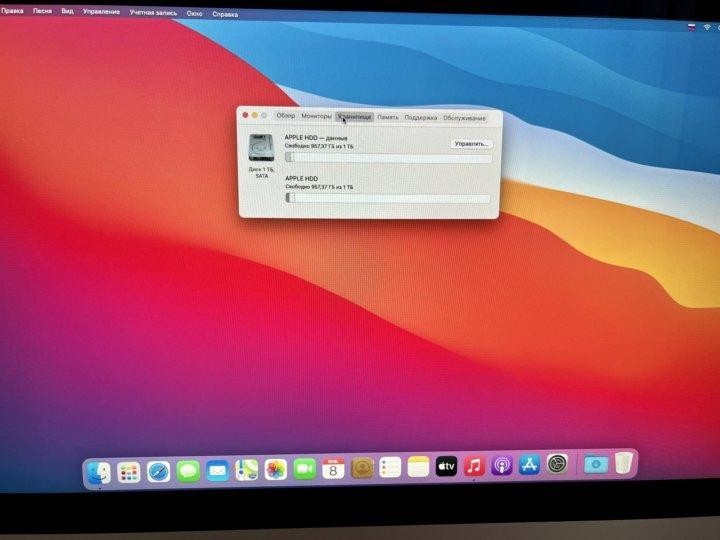Launch Safari from the Dock
The height and width of the screenshot is (540, 720).
[x=158, y=472]
